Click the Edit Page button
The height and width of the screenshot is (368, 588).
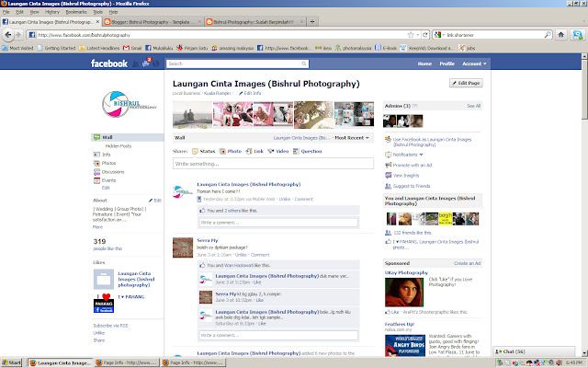pyautogui.click(x=466, y=83)
